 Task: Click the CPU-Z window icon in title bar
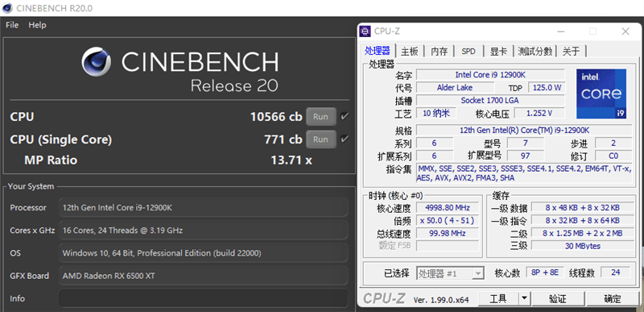(365, 31)
